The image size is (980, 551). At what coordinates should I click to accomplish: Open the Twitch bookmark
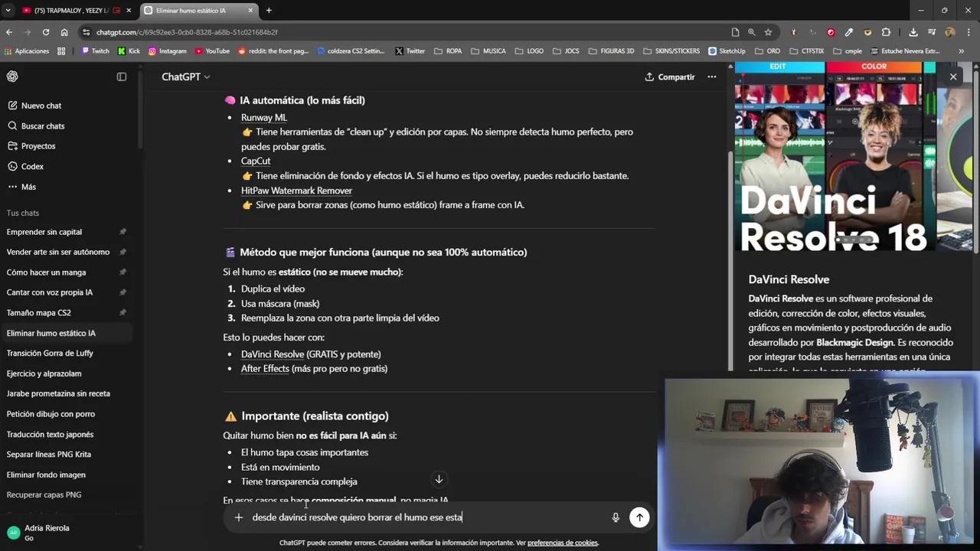pyautogui.click(x=95, y=51)
